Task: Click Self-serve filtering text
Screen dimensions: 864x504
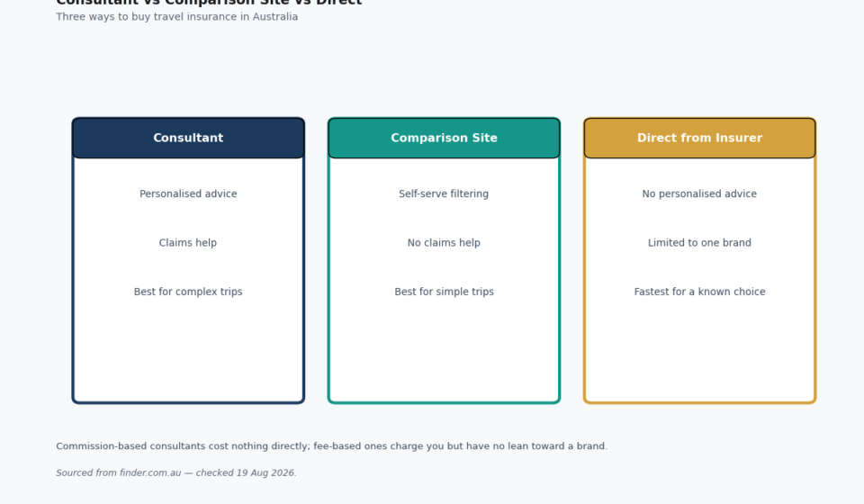Action: (x=444, y=193)
